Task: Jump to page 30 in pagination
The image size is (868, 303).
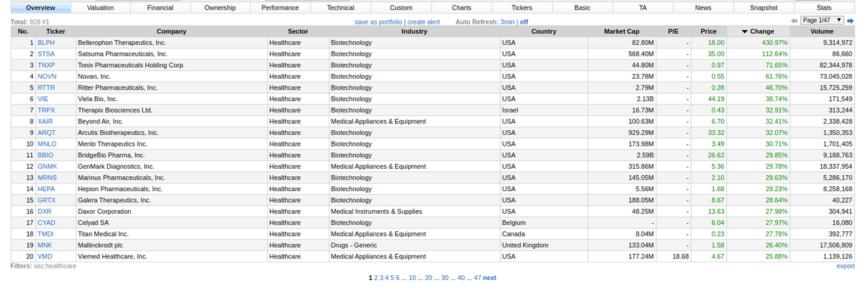Action: [445, 278]
